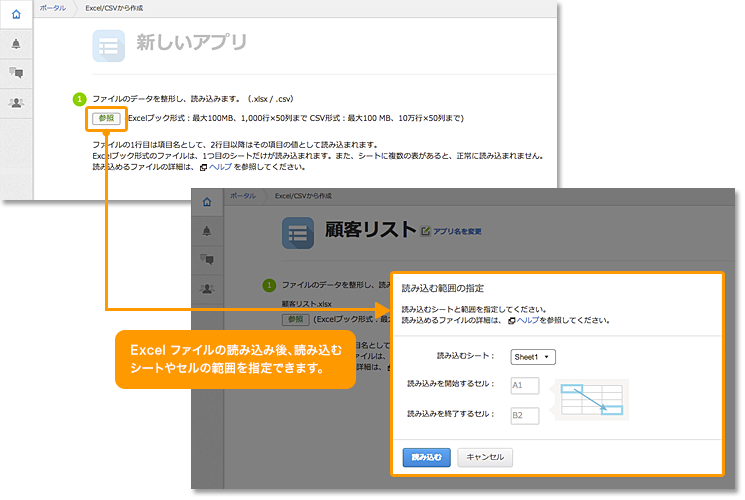
Task: Open the ヘルプ link under 新しいアプリ
Action: click(218, 167)
